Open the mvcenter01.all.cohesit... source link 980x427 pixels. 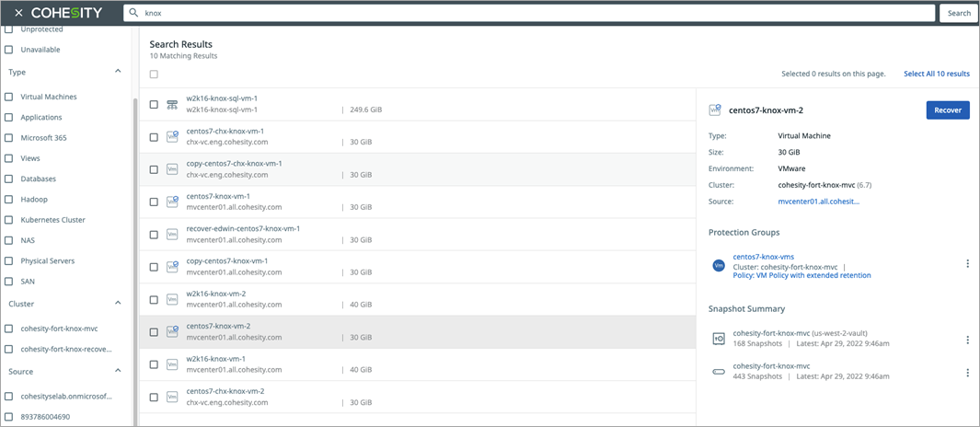(818, 202)
